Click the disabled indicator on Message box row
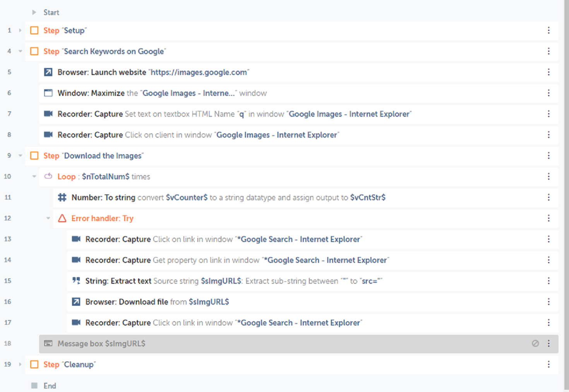Viewport: 569px width, 392px height. 535,344
